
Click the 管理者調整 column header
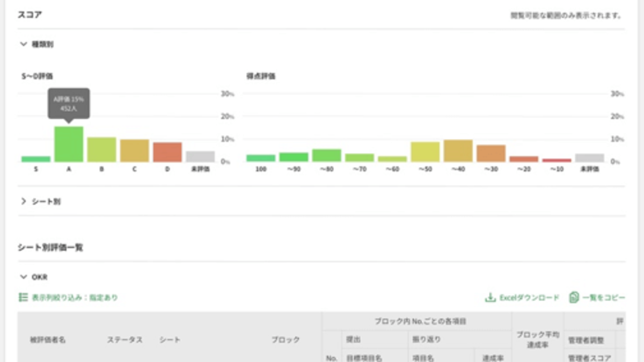click(586, 339)
